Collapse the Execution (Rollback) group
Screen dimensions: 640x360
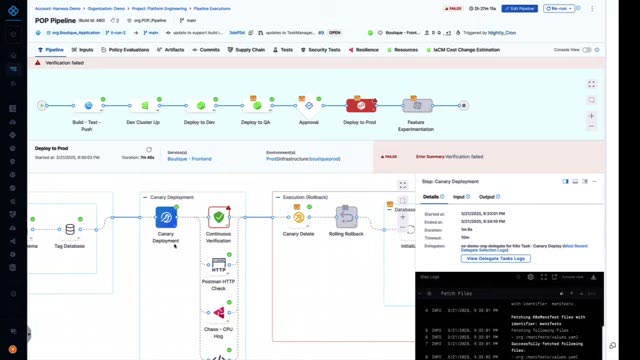[278, 197]
